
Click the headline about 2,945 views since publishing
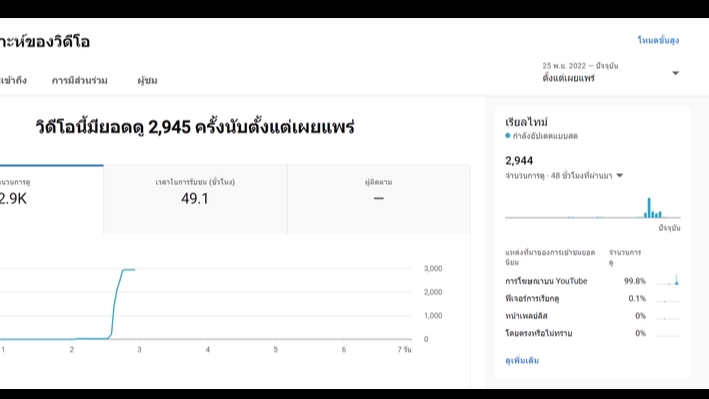click(x=195, y=127)
